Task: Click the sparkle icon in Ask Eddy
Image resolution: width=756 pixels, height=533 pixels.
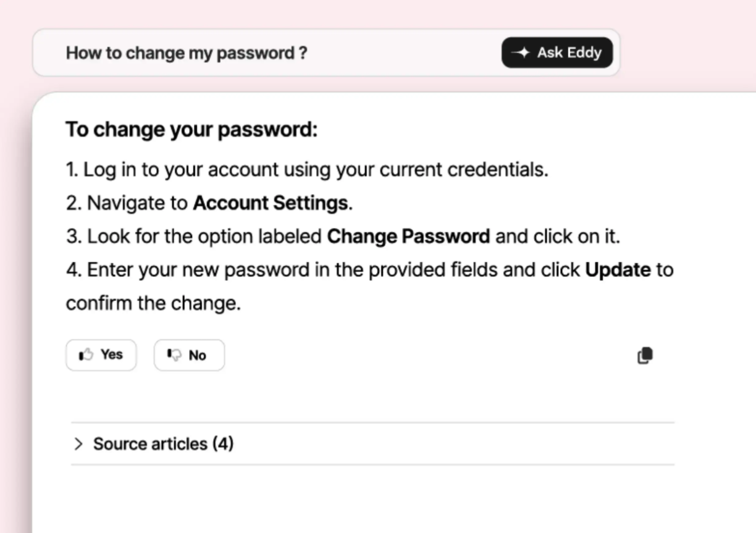Action: pos(522,53)
